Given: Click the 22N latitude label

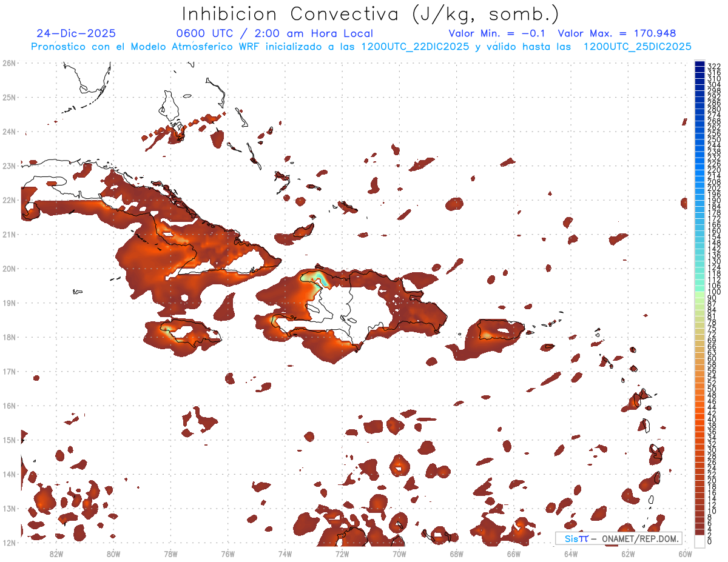Looking at the screenshot, I should pyautogui.click(x=9, y=199).
